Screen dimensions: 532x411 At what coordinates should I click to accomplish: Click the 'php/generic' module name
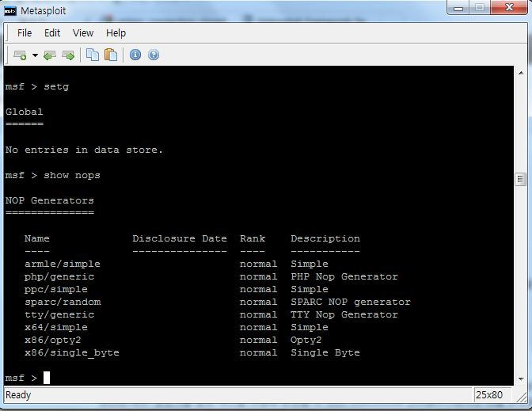pyautogui.click(x=59, y=277)
